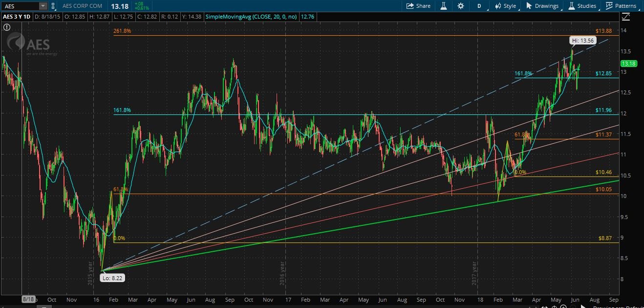Click the Share button

[419, 6]
